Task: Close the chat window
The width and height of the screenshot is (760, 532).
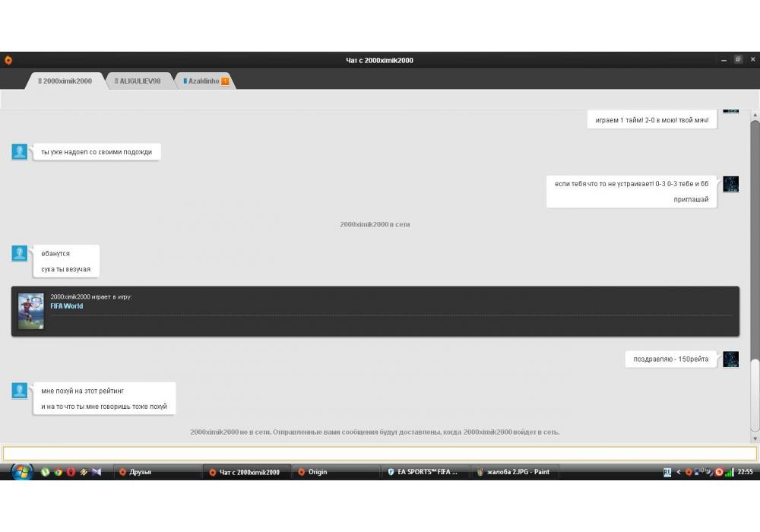Action: pyautogui.click(x=752, y=59)
